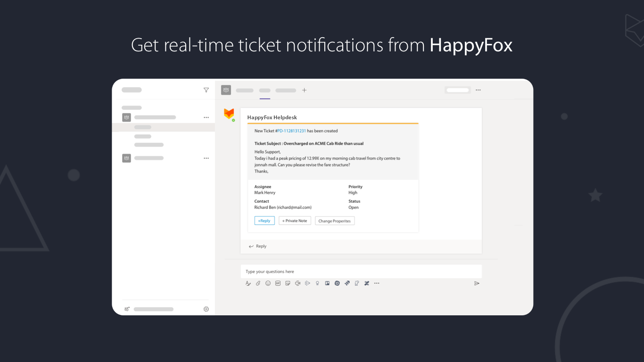Open the format text tool in composer

pyautogui.click(x=248, y=283)
